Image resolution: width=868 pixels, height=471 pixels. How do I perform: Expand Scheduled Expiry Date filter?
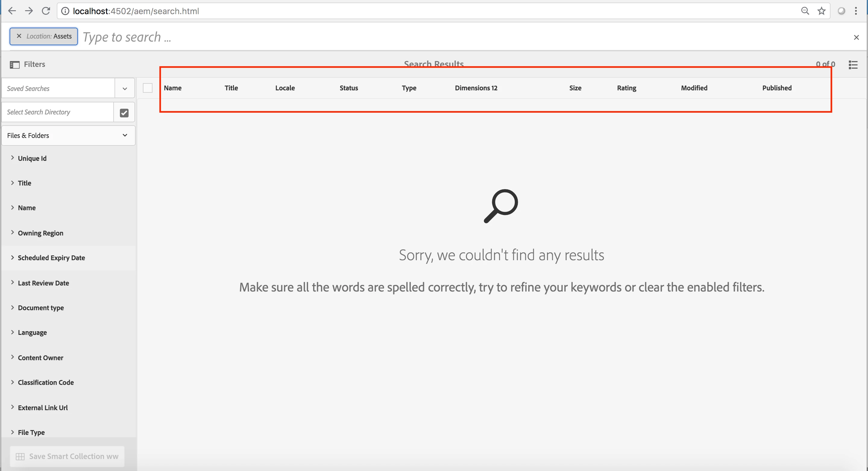pyautogui.click(x=51, y=257)
